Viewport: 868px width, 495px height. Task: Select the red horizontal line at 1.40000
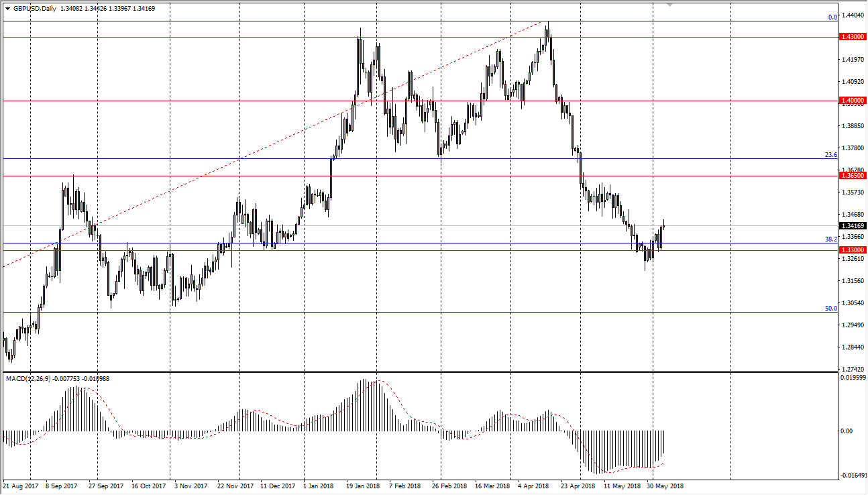(x=201, y=101)
